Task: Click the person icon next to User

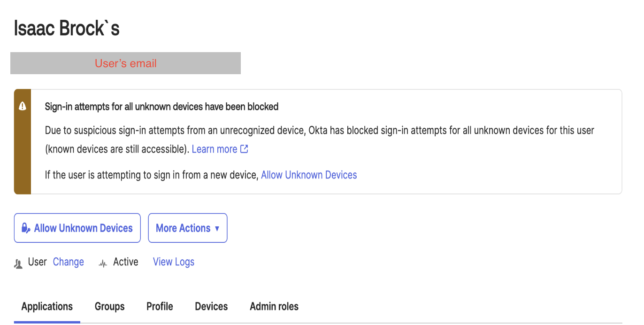Action: (x=18, y=263)
